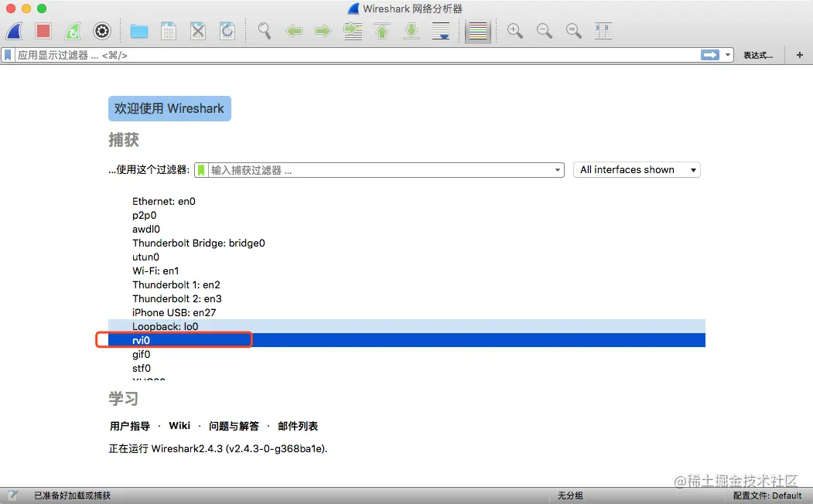Click the 已准备好加载或捕获 status text
The height and width of the screenshot is (504, 813).
point(73,495)
